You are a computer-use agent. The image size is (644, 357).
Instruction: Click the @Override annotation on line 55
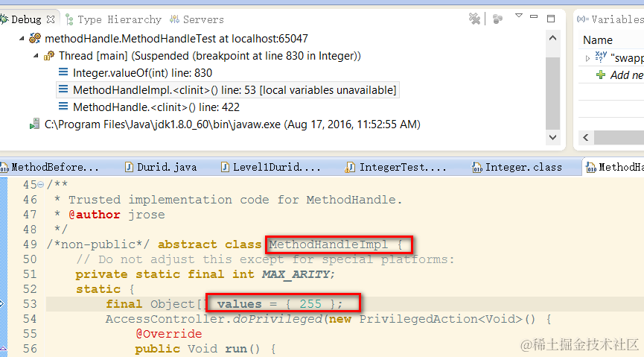coord(168,334)
